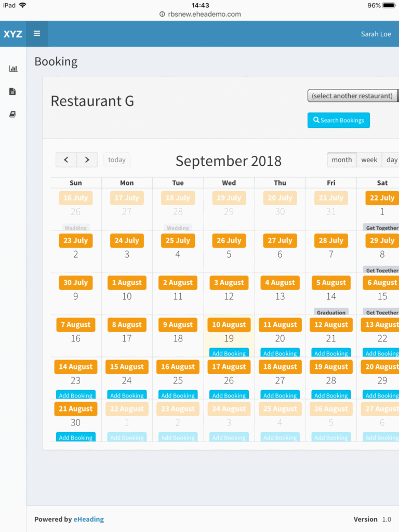
Task: Click the magnifier icon on Search Bookings
Action: [316, 120]
